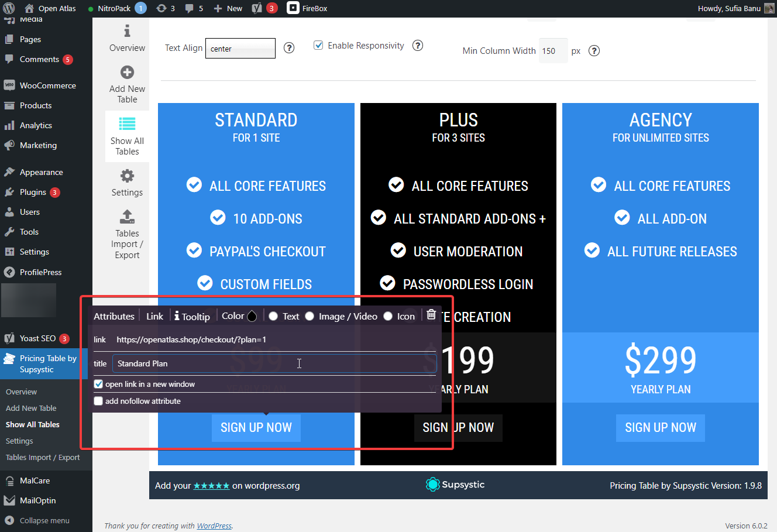This screenshot has height=532, width=777.
Task: Open the New content menu
Action: pyautogui.click(x=228, y=8)
